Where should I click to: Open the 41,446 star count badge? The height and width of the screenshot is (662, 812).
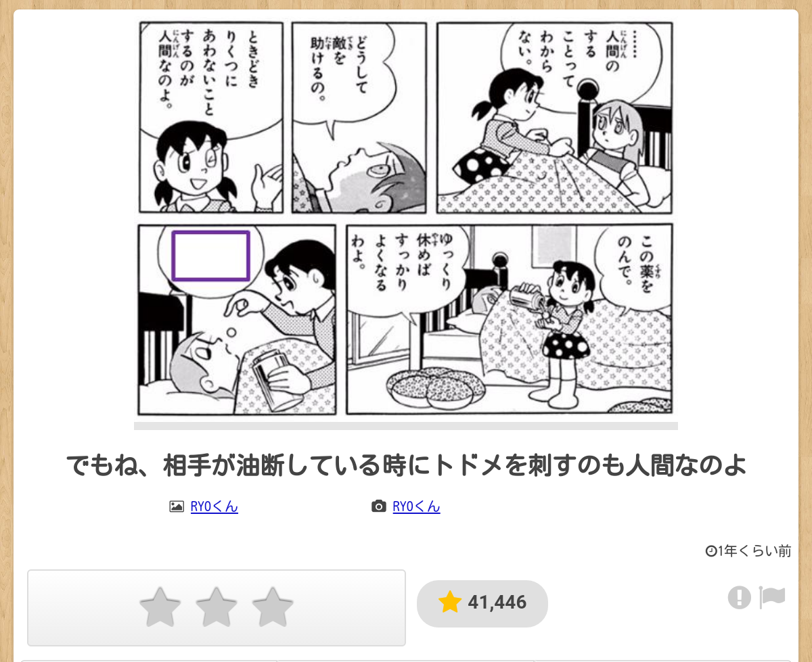point(482,603)
